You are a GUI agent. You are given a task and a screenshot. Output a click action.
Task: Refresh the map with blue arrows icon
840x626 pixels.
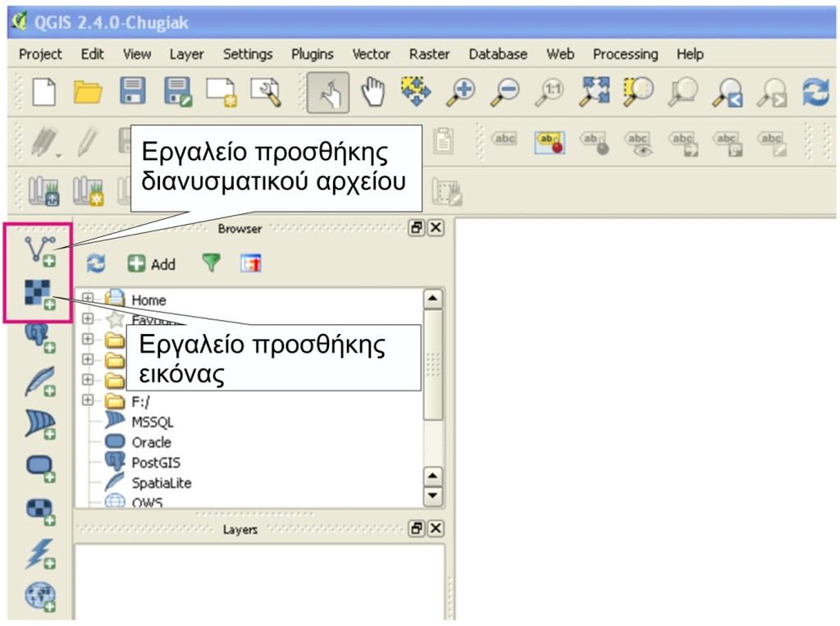point(816,92)
